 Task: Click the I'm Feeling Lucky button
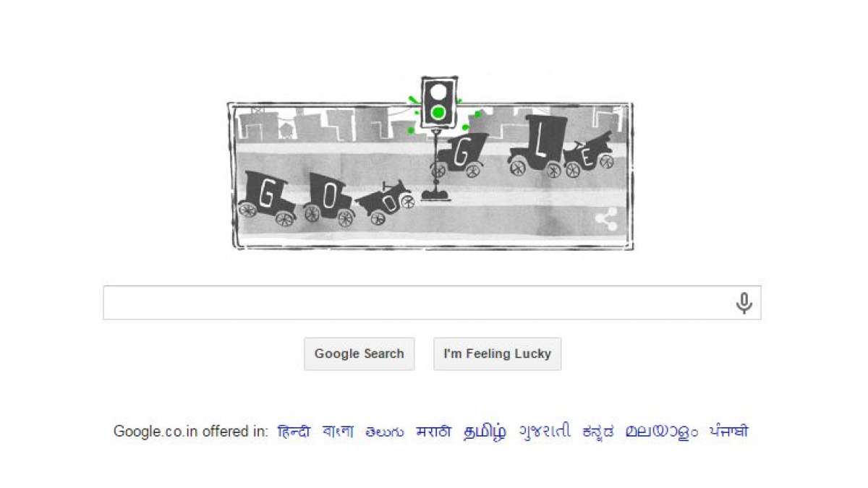point(498,354)
